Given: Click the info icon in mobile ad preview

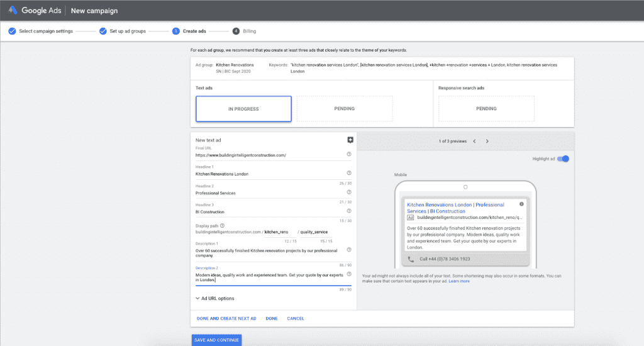Looking at the screenshot, I should pyautogui.click(x=521, y=204).
